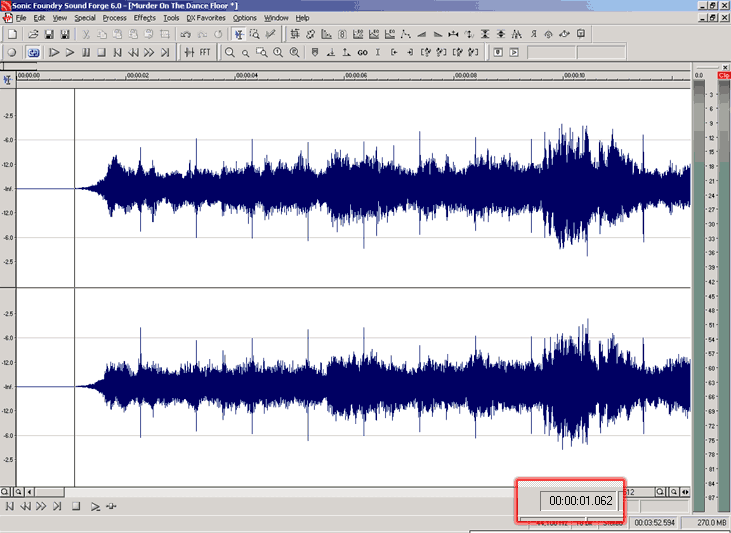Click Play All in main toolbar
Image resolution: width=731 pixels, height=533 pixels.
pos(54,52)
